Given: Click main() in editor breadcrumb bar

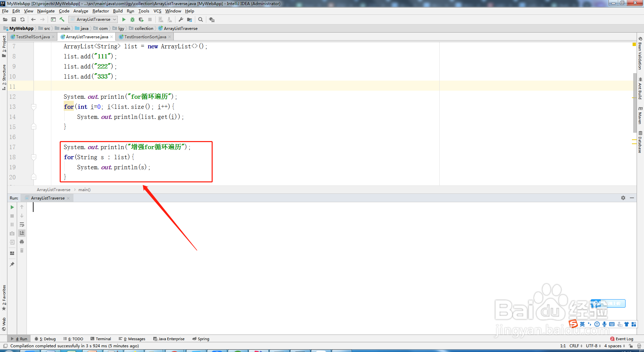Looking at the screenshot, I should pos(85,190).
